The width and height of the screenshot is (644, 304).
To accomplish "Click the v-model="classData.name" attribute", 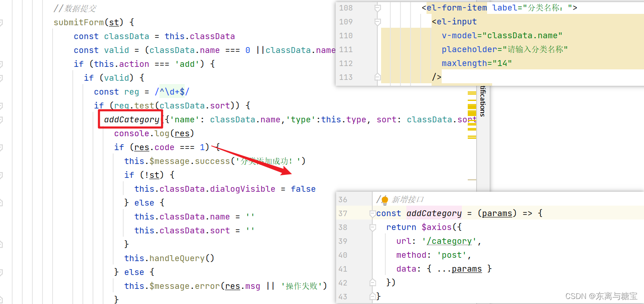I will coord(502,36).
